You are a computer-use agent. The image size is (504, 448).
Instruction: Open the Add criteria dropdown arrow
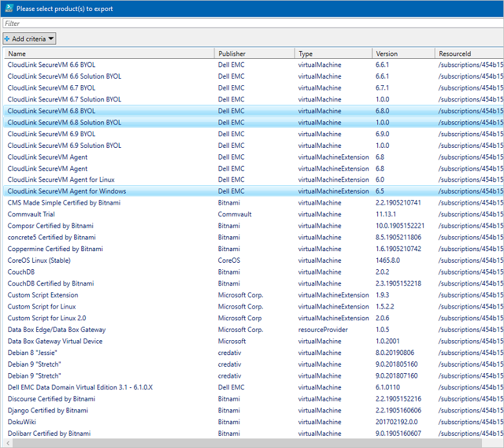tap(51, 39)
